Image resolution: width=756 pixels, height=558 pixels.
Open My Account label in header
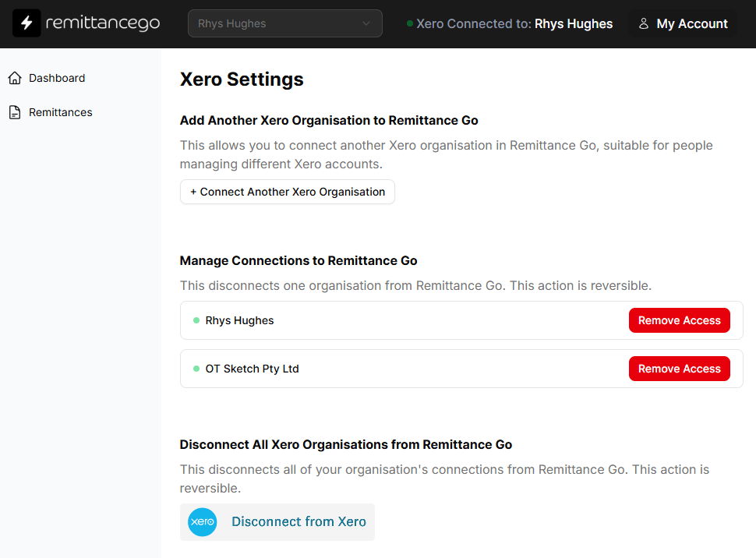[692, 23]
